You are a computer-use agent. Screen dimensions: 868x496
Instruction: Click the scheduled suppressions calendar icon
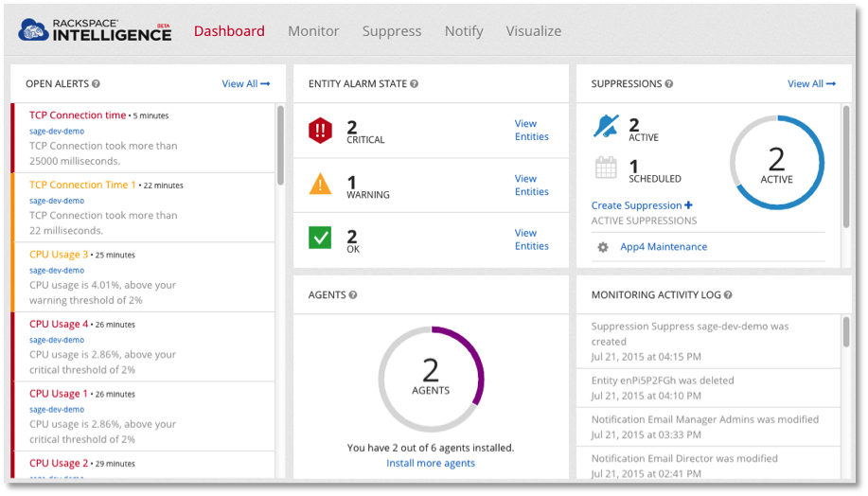point(606,168)
